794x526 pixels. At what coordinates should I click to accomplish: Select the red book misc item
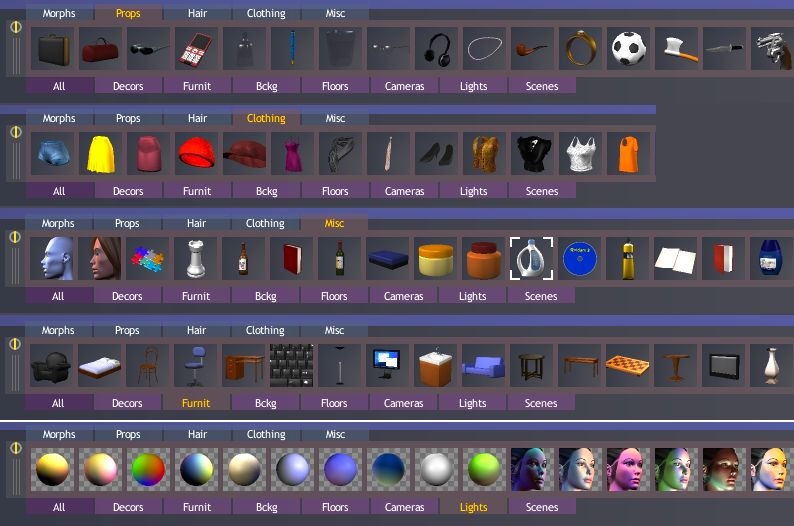coord(291,259)
